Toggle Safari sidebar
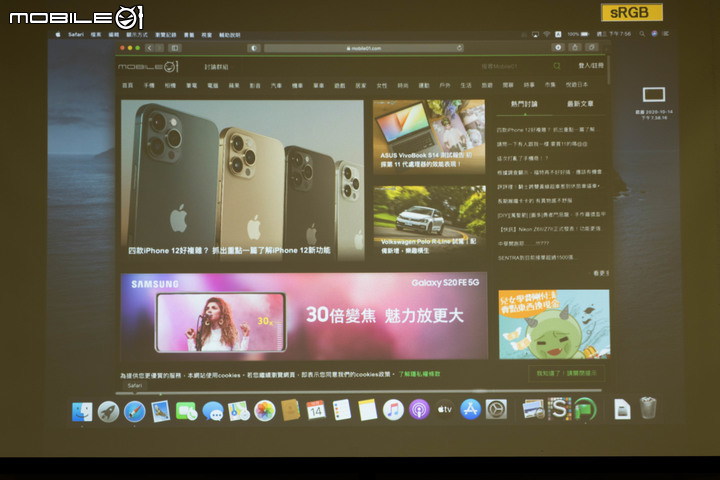 pyautogui.click(x=174, y=48)
